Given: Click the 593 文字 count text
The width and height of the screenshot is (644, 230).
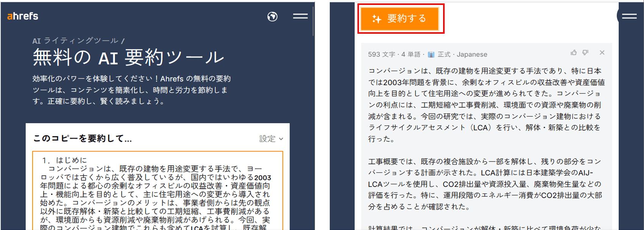Looking at the screenshot, I should tap(382, 55).
